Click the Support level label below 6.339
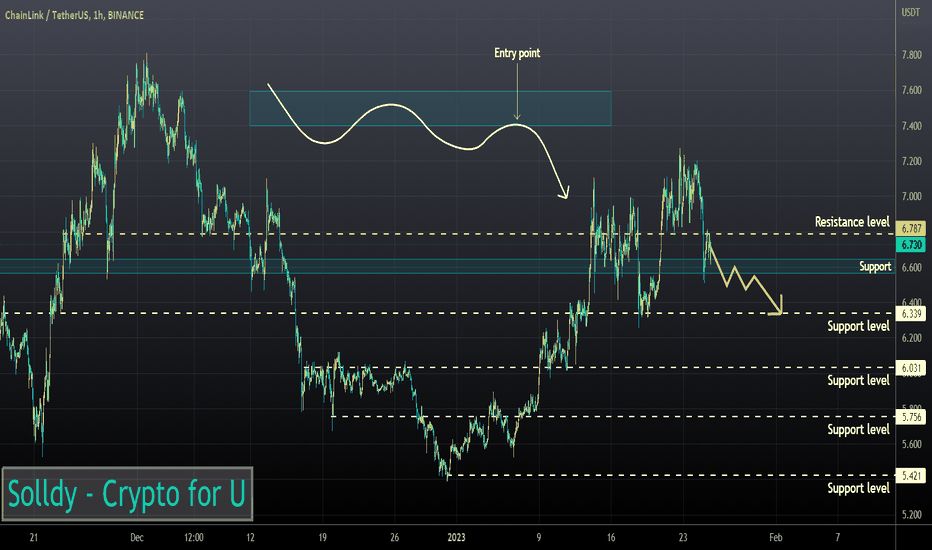The image size is (932, 550). click(858, 326)
